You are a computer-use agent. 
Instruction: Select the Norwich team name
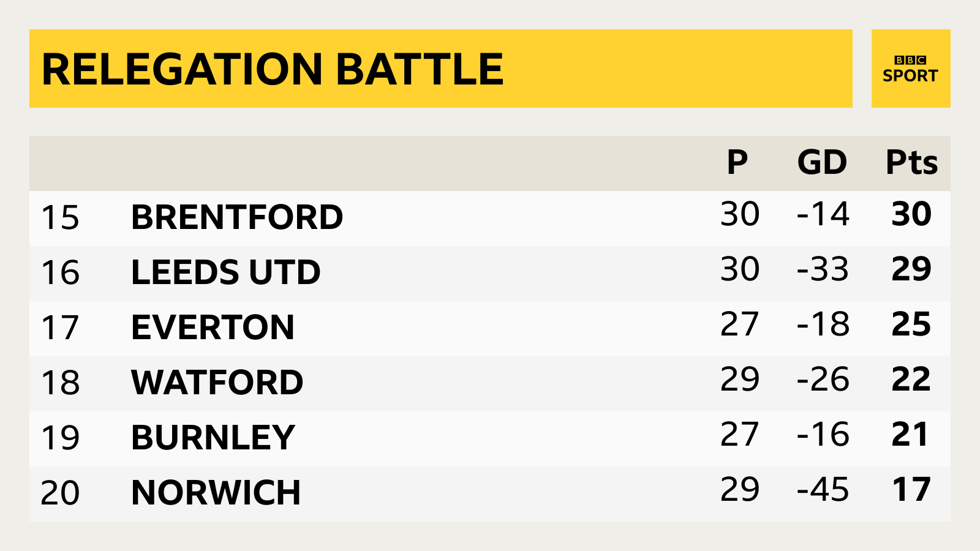point(216,493)
